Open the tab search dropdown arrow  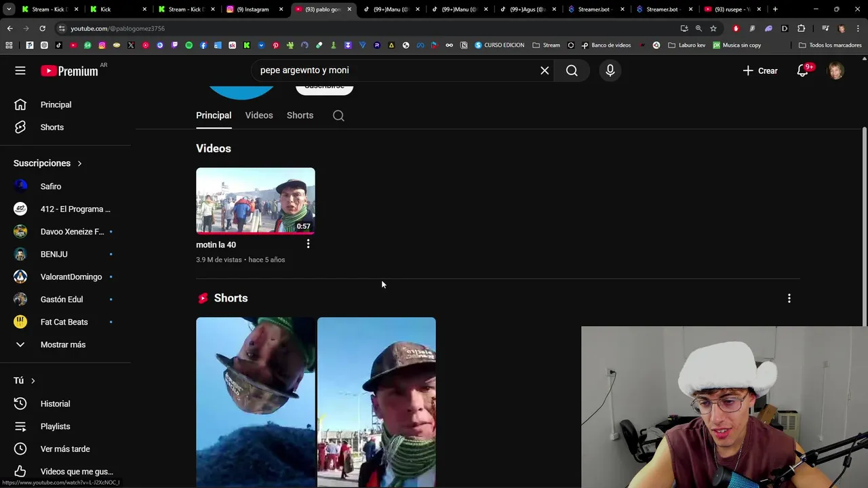pyautogui.click(x=9, y=9)
